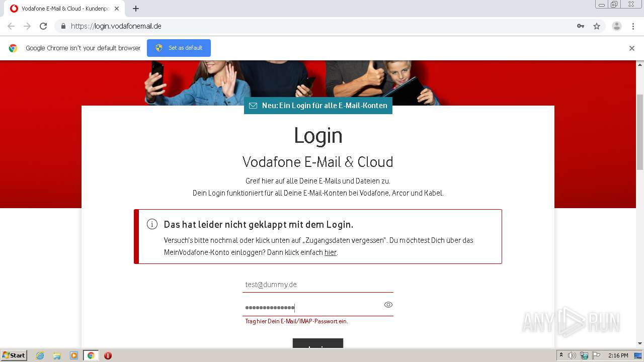Click 'Trag hier Dein E-Mail/IMAP-Passwort ein.' hint

tap(296, 321)
